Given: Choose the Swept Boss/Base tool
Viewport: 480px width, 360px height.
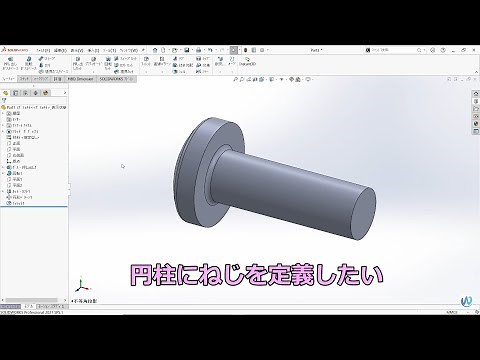Looking at the screenshot, I should (47, 59).
